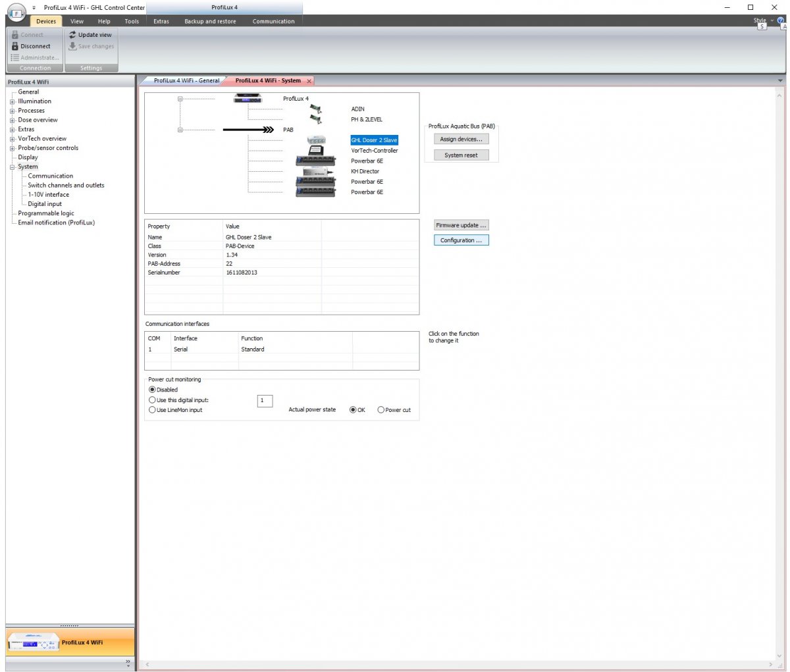Expand the Dose overview tree node
790x672 pixels.
pos(12,120)
